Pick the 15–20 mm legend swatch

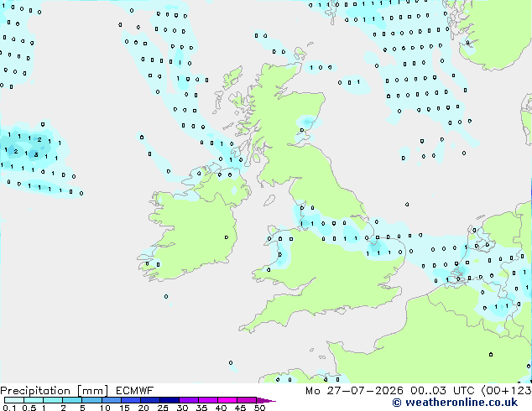(x=130, y=400)
